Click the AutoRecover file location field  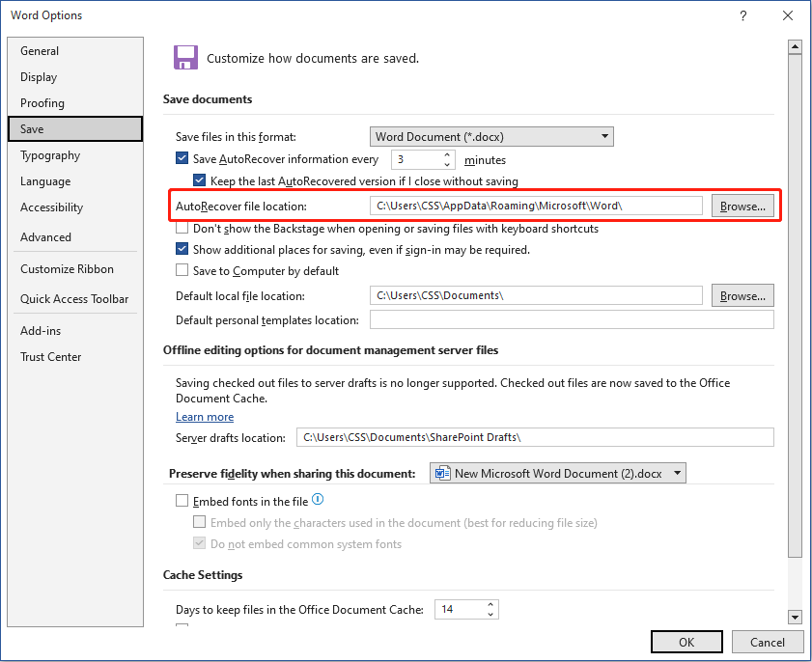click(x=536, y=206)
